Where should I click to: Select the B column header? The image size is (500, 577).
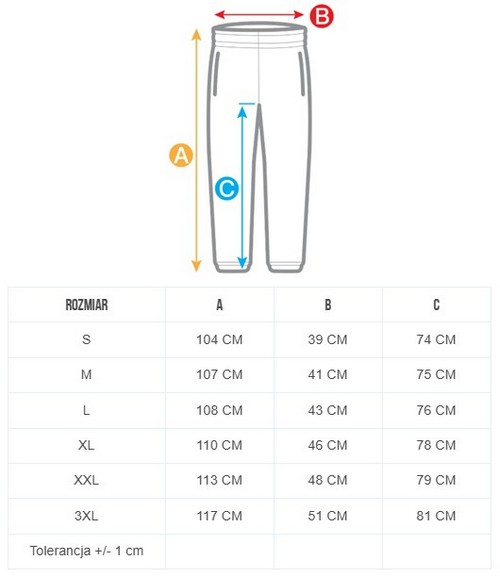click(x=328, y=305)
